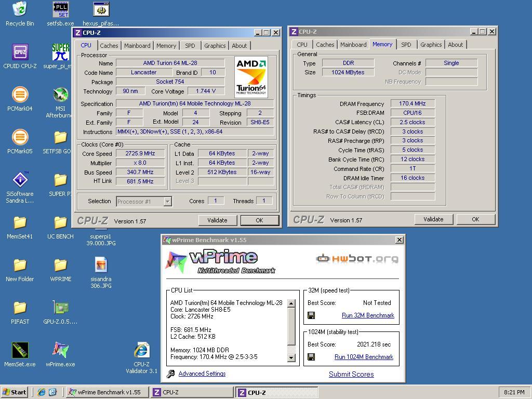
Task: Click OK in right CPU-Z memory window
Action: pyautogui.click(x=476, y=219)
